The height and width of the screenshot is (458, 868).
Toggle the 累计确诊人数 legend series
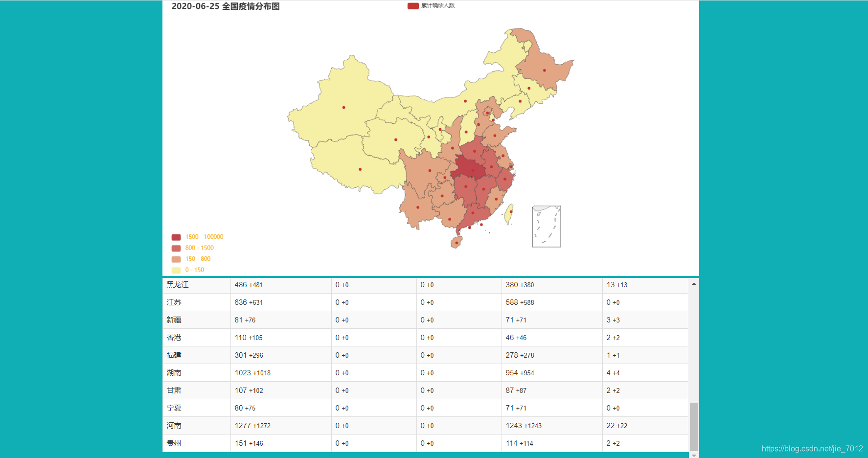[431, 6]
